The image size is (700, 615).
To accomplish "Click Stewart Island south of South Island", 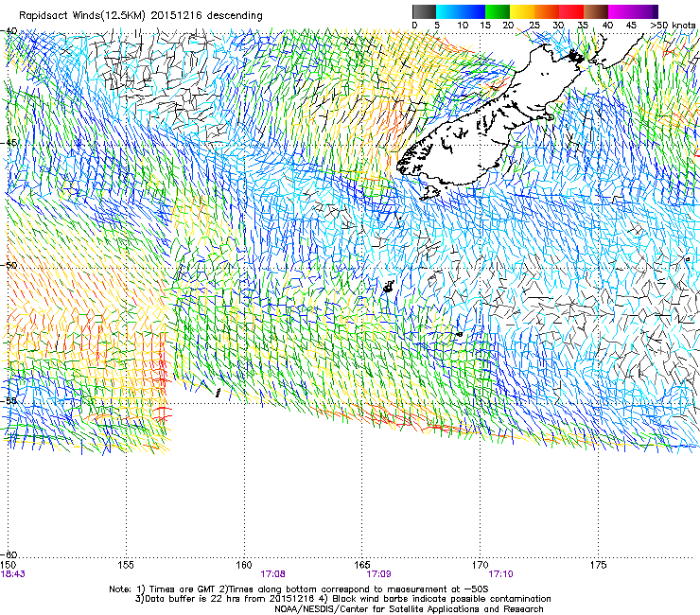I will click(429, 193).
